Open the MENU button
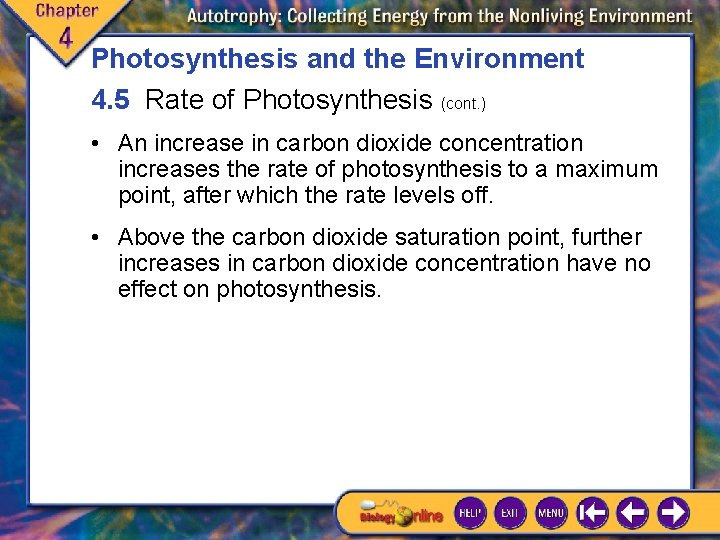The height and width of the screenshot is (540, 720). [551, 512]
